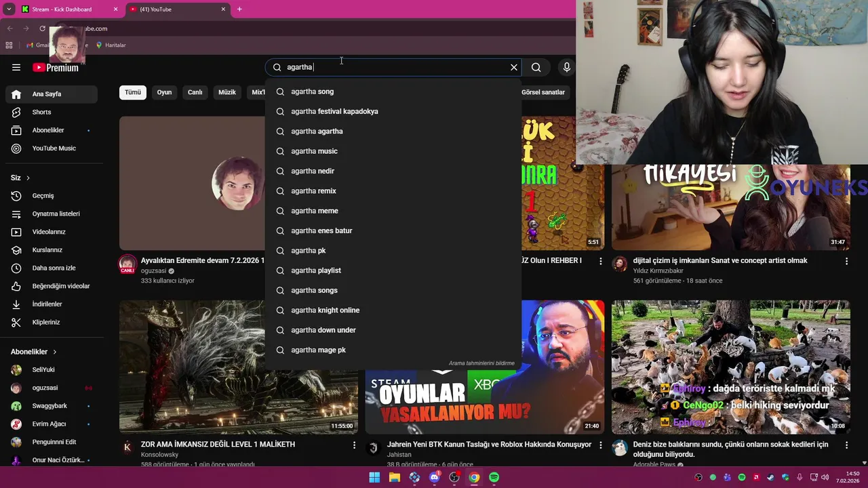Open SeliYuki channel subscription
868x488 pixels.
[x=52, y=369]
